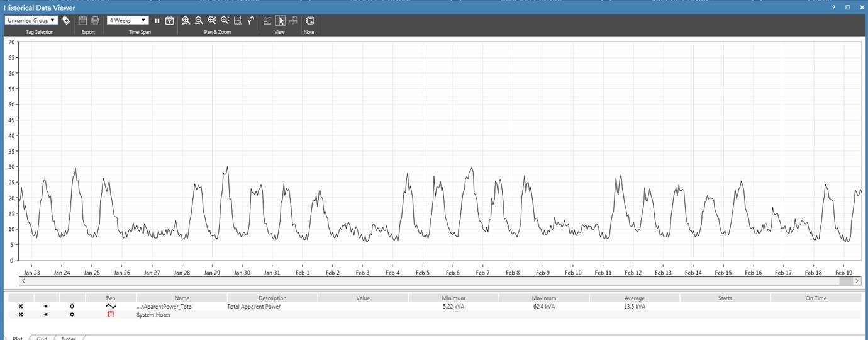Click the horizontal scrollbar left arrow
Viewport: 868px width, 340px height.
(x=25, y=281)
